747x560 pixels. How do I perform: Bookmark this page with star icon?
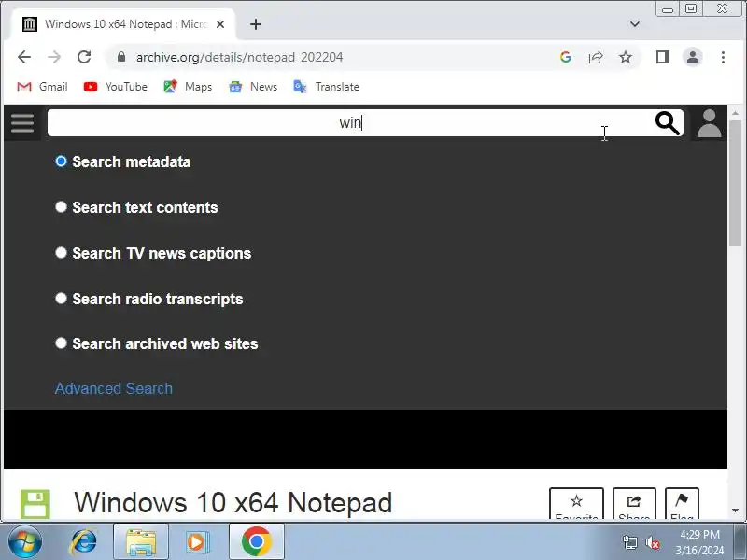(626, 57)
